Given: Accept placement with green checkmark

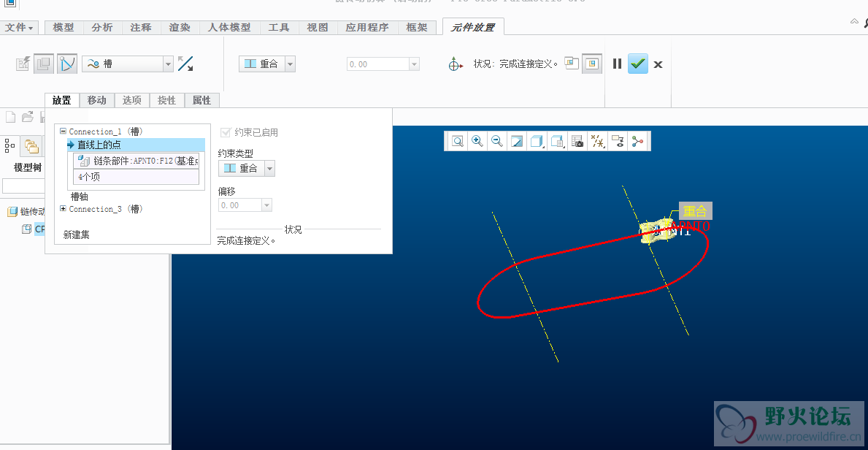Looking at the screenshot, I should [638, 64].
